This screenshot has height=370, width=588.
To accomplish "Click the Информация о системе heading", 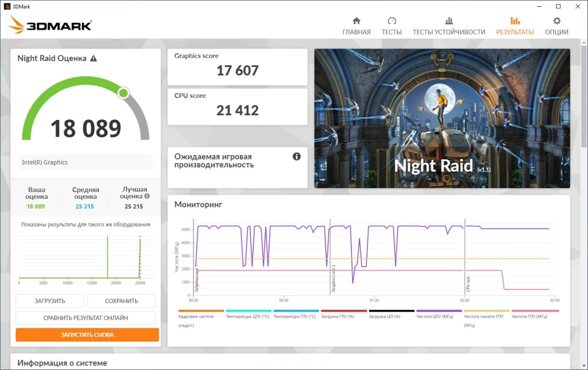I will pos(62,363).
